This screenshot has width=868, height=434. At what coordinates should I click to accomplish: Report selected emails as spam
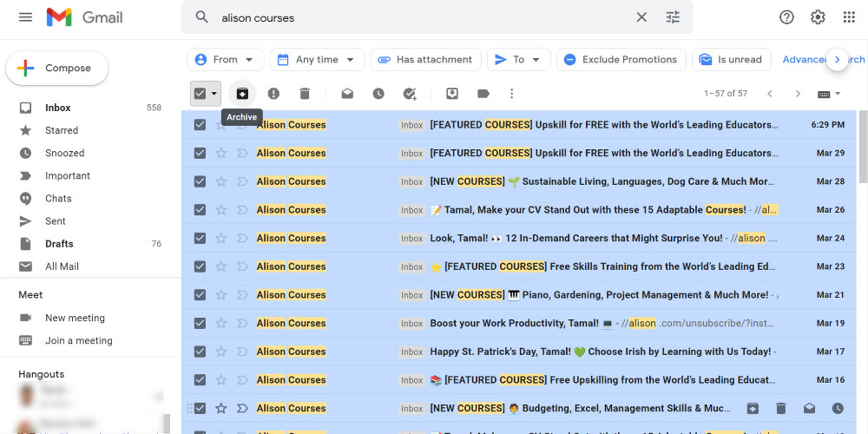coord(273,94)
